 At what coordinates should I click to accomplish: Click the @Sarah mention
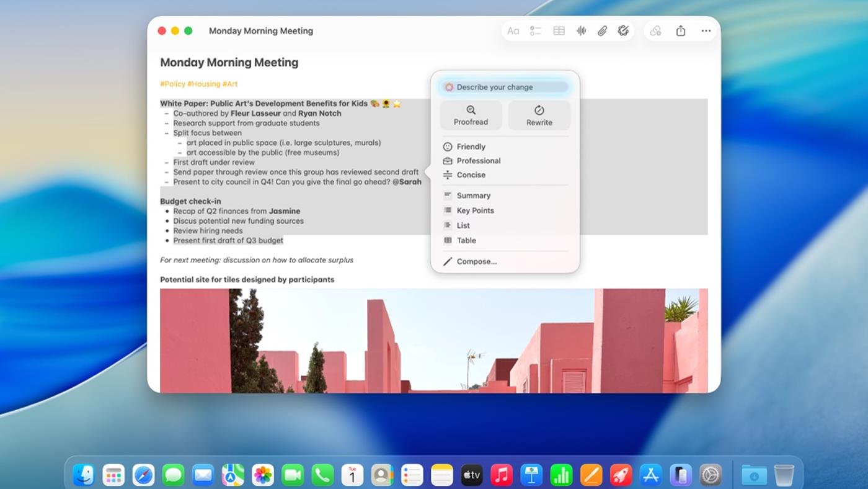click(407, 182)
